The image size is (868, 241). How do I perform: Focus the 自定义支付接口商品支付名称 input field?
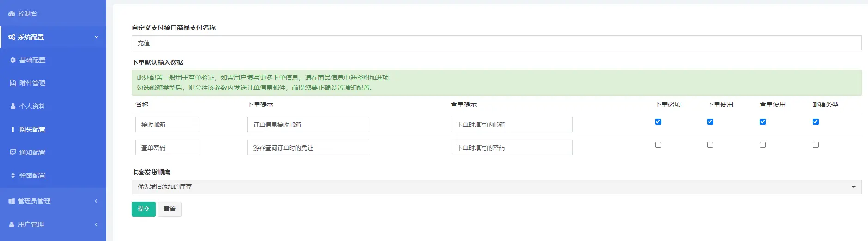tap(496, 43)
